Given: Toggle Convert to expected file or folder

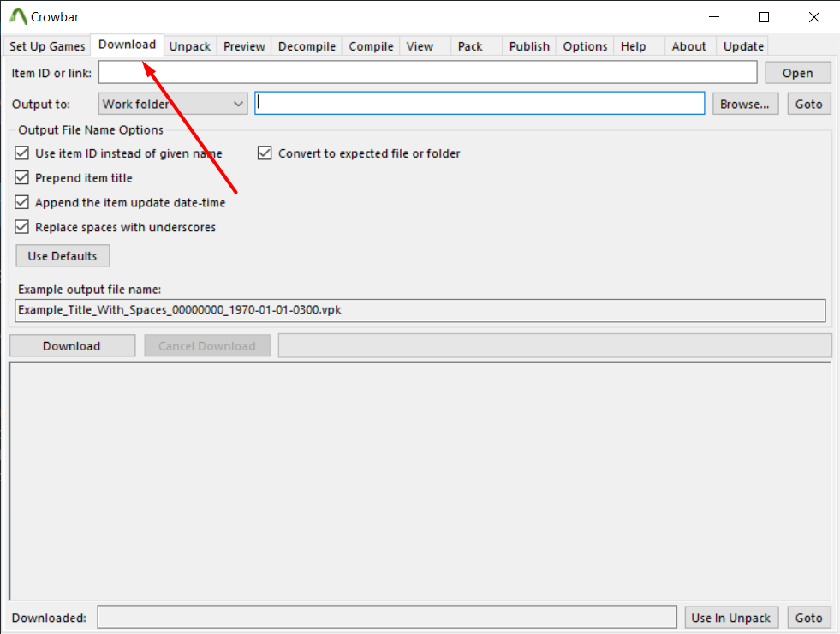Looking at the screenshot, I should pos(359,153).
